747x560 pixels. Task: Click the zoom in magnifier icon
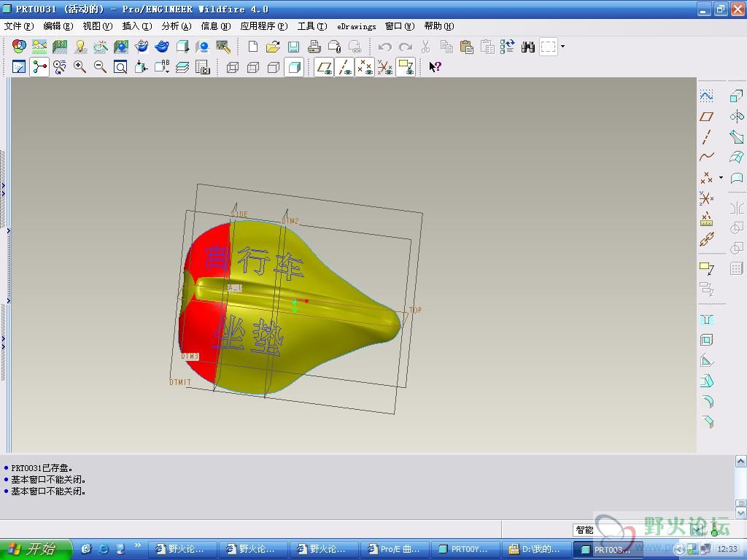click(x=80, y=67)
